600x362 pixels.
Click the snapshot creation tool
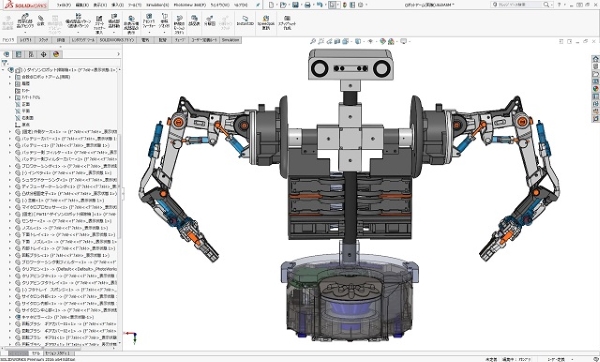click(287, 23)
